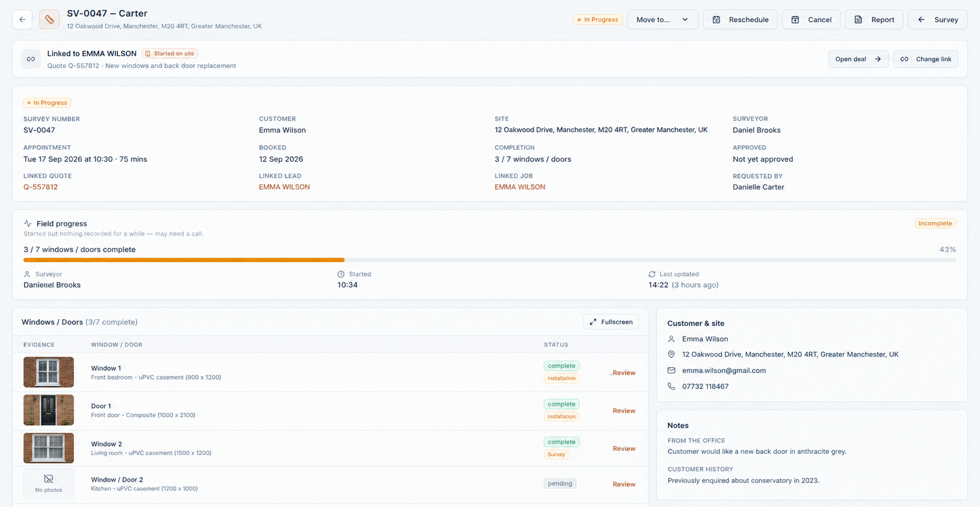This screenshot has height=507, width=980.
Task: Click the envelope icon beside the email address
Action: coord(671,370)
